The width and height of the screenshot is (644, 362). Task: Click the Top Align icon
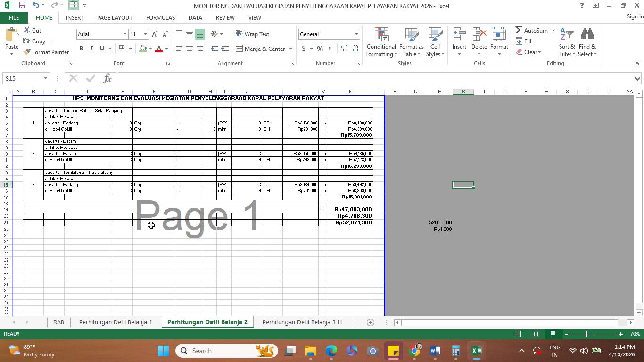pos(179,34)
